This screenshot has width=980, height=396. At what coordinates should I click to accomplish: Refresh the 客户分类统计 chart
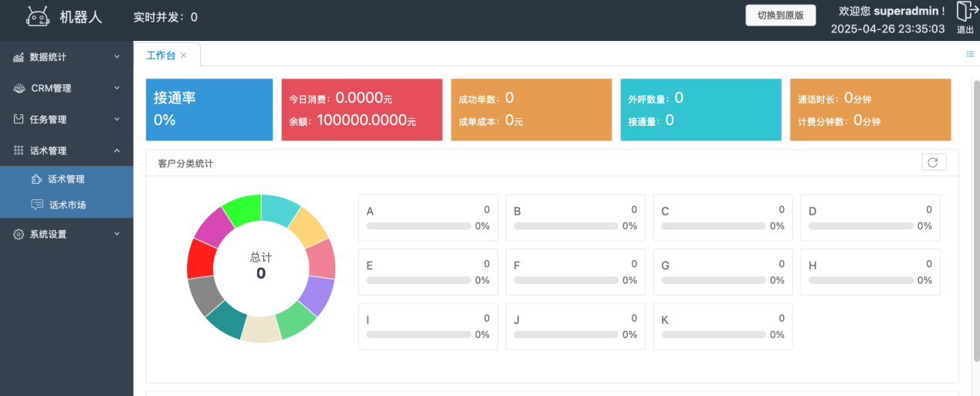coord(933,162)
